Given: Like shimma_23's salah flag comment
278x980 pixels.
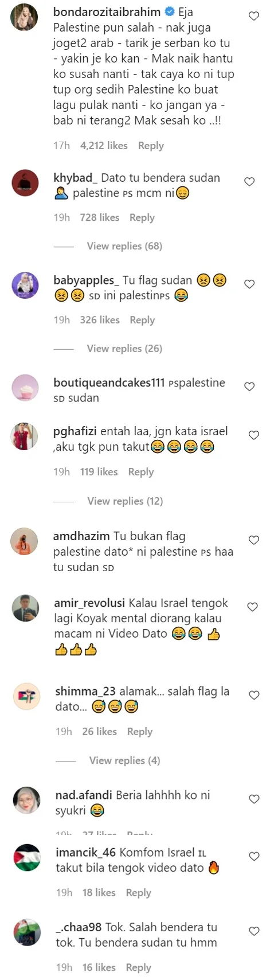Looking at the screenshot, I should pos(254,695).
